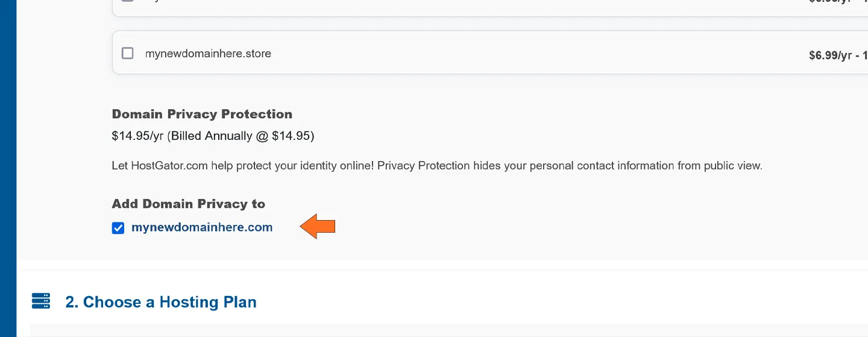Click the server stack icon
This screenshot has height=337, width=868.
(41, 301)
